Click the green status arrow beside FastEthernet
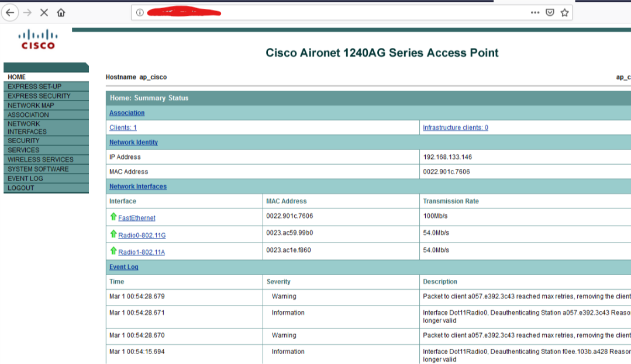Viewport: 631px width, 364px height. point(115,217)
